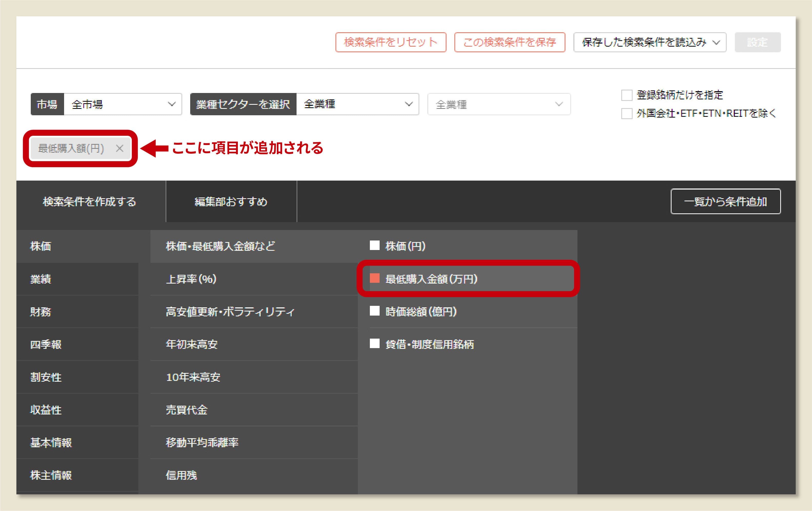Click the 設定 button
This screenshot has width=812, height=511.
coord(757,42)
